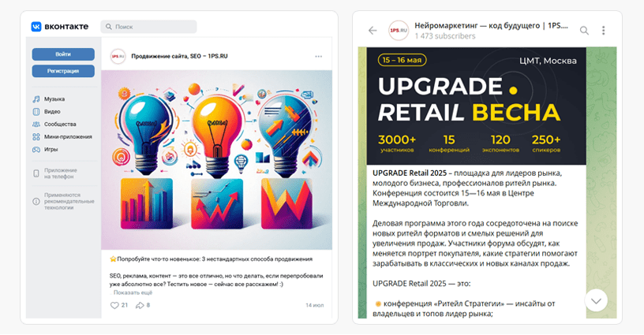Open Игры in VK sidebar
Viewport: 644px width, 335px height.
tap(51, 150)
